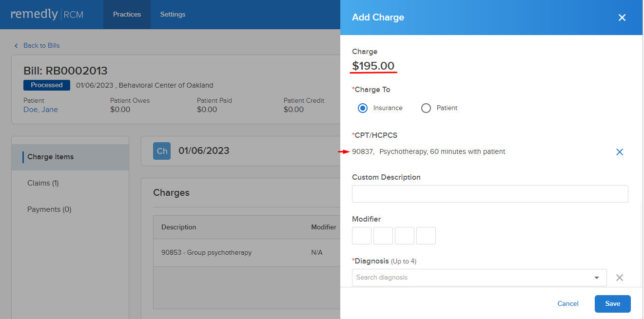The width and height of the screenshot is (644, 319).
Task: Click the remedly RCM logo
Action: [47, 15]
